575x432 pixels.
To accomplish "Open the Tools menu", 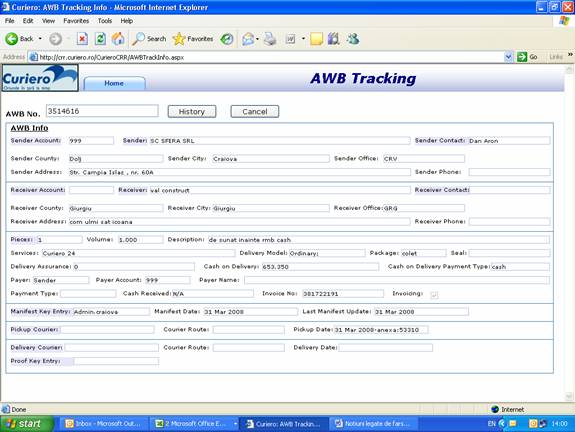I will click(x=105, y=21).
